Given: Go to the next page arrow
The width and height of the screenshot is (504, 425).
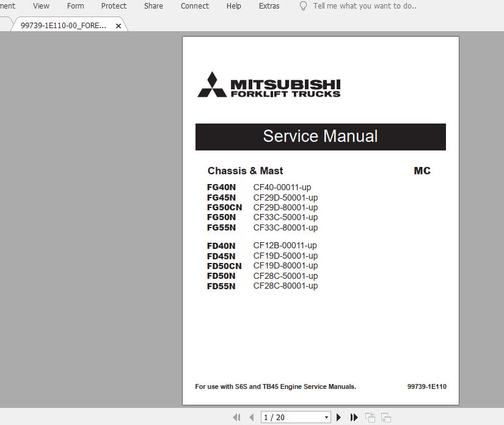Looking at the screenshot, I should point(338,417).
